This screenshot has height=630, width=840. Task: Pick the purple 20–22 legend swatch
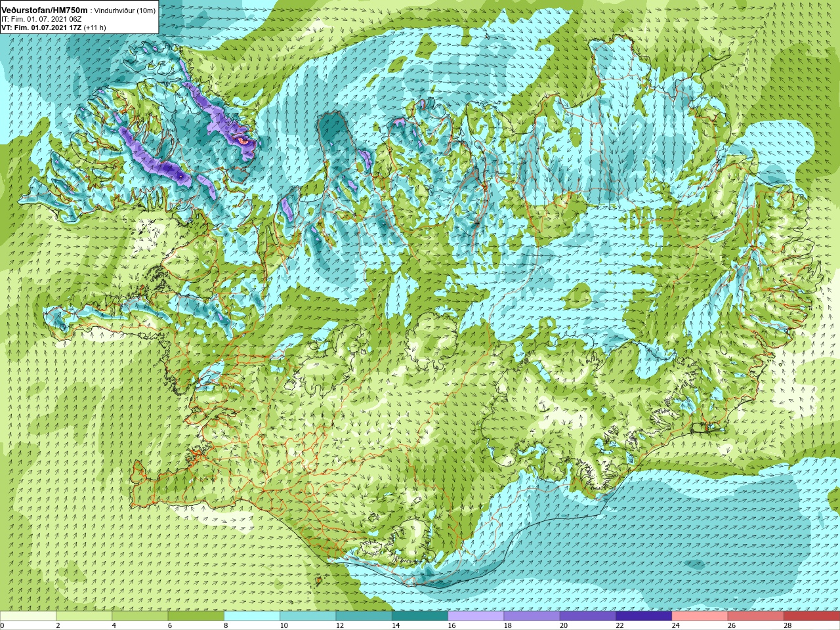tap(588, 616)
